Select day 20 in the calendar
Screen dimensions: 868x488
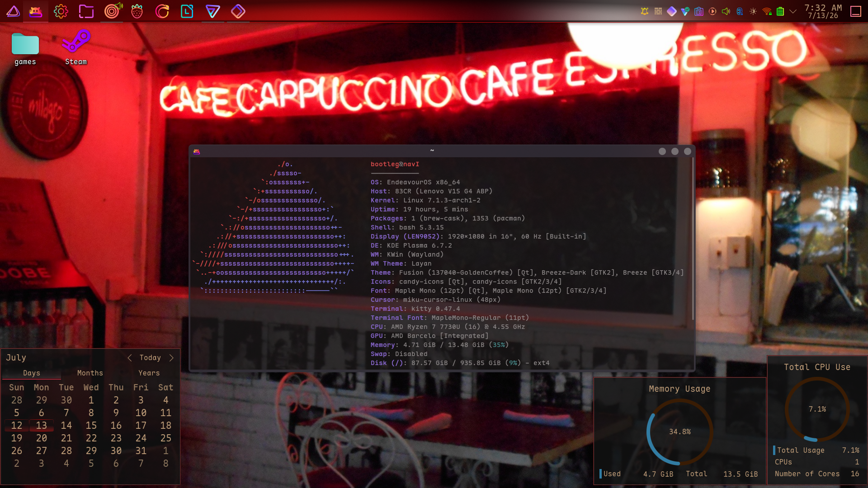point(42,438)
